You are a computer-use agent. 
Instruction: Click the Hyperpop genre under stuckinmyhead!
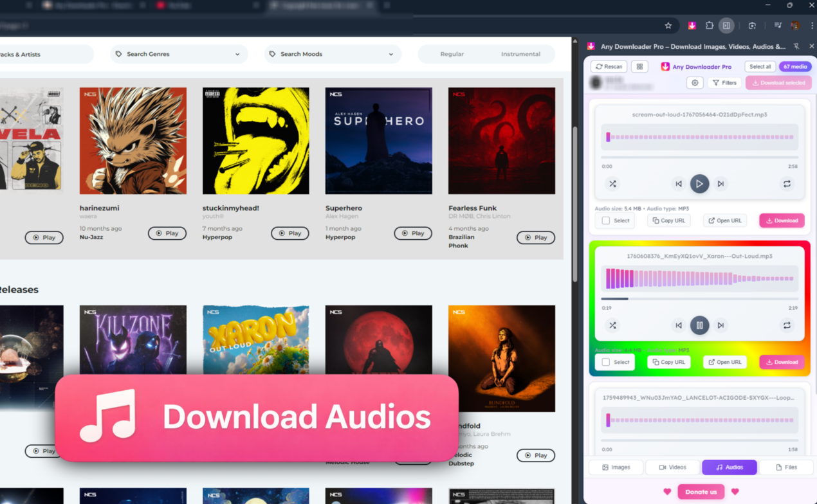tap(217, 237)
